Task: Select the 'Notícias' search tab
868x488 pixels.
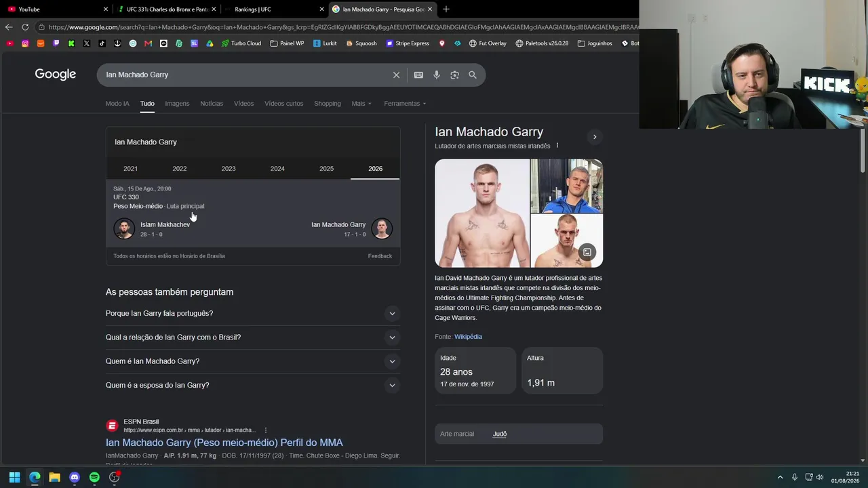Action: 212,104
